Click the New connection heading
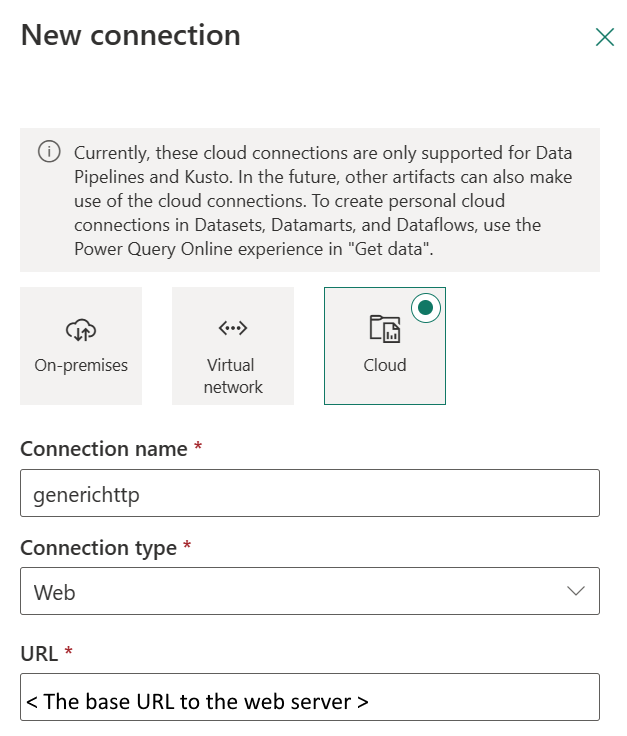This screenshot has height=736, width=627. click(x=131, y=36)
